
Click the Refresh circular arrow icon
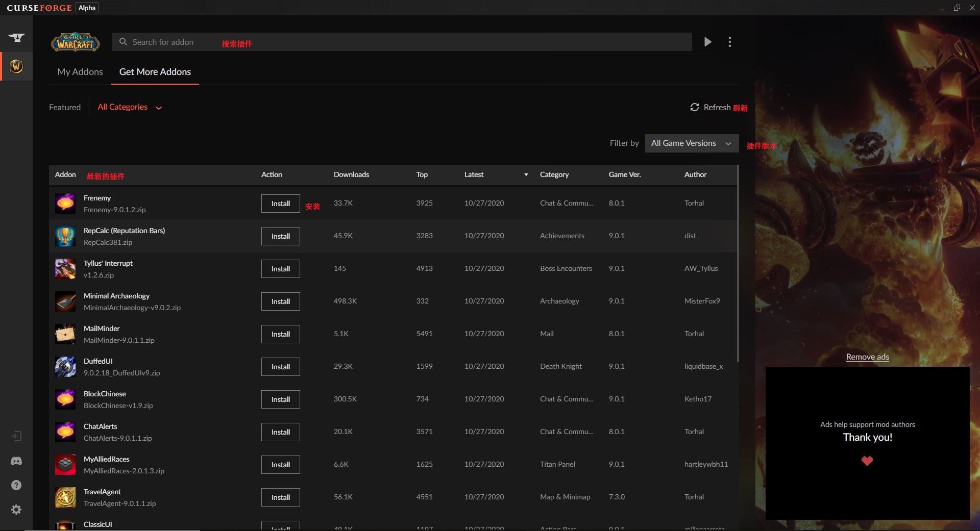pos(694,107)
